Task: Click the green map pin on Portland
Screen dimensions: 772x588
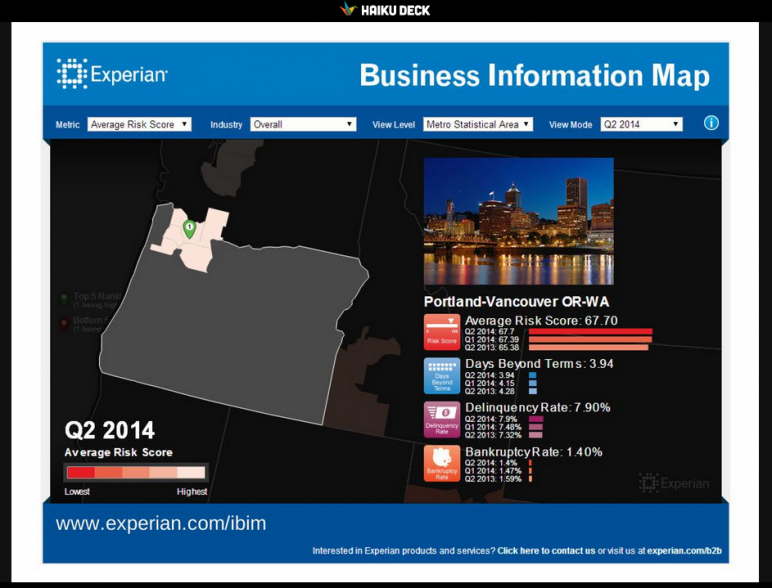Action: coord(189,229)
